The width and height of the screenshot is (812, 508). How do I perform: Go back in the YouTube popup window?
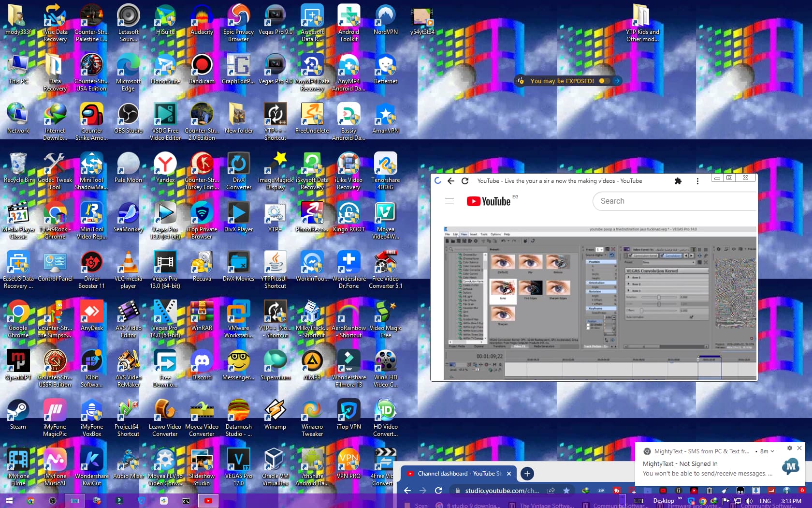point(451,181)
